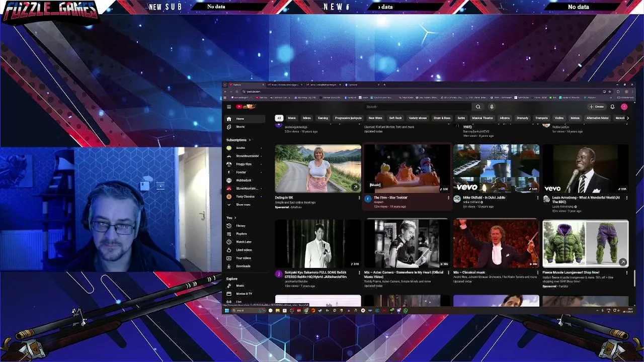Select the All filter chip

tap(279, 118)
